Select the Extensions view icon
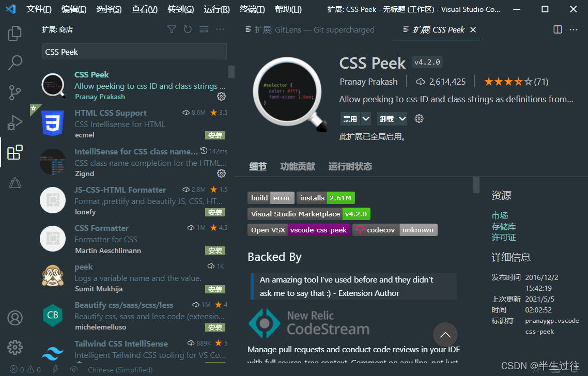 pos(14,152)
